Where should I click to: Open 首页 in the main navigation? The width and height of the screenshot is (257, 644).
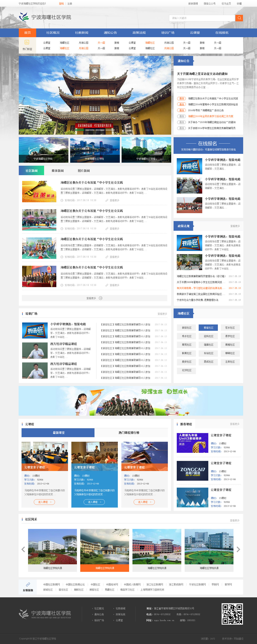[27, 33]
